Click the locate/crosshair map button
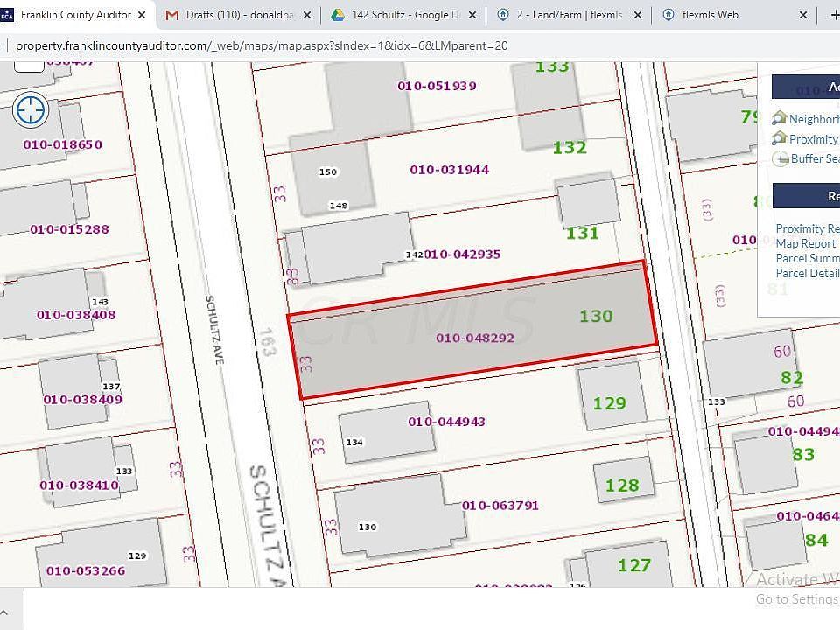Screen dimensions: 840x630 click(x=31, y=110)
